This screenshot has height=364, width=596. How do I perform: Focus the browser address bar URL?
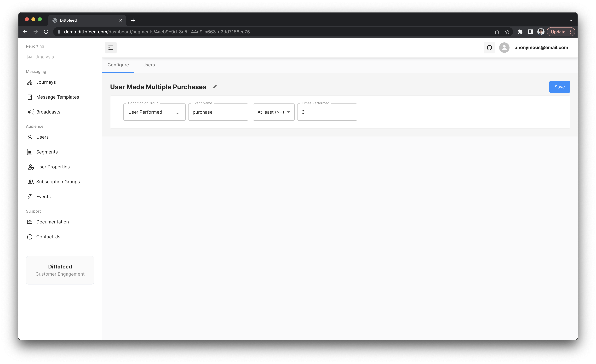pos(157,32)
